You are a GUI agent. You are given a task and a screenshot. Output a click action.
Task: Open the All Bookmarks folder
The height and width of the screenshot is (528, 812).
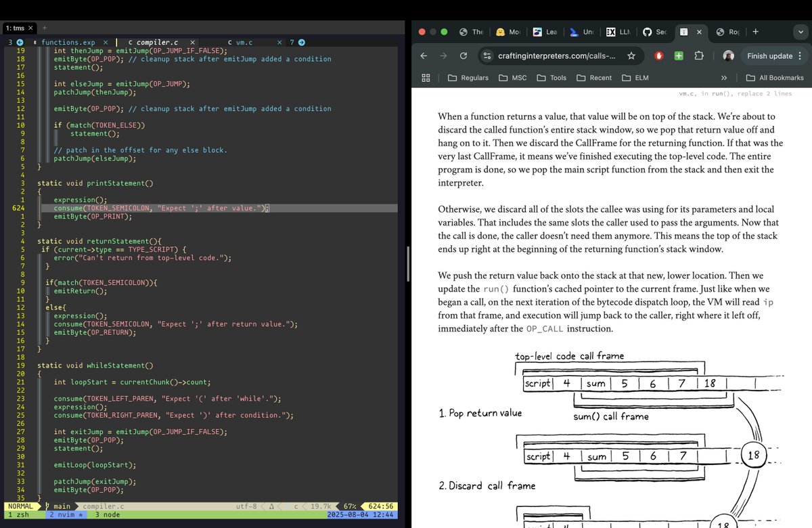coord(775,78)
